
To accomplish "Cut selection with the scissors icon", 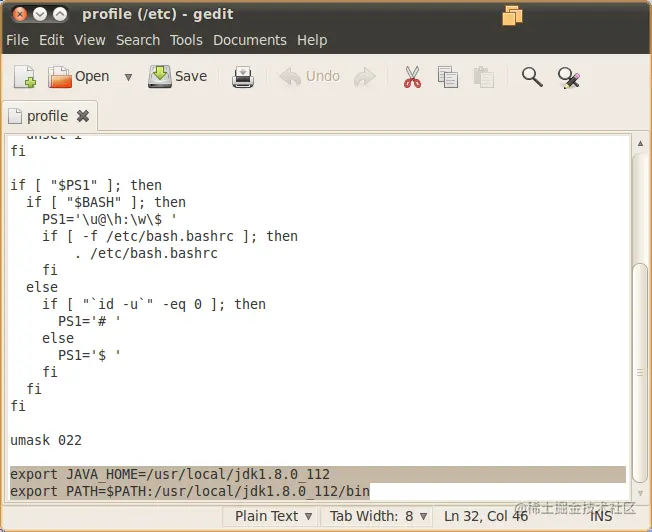I will pyautogui.click(x=412, y=77).
